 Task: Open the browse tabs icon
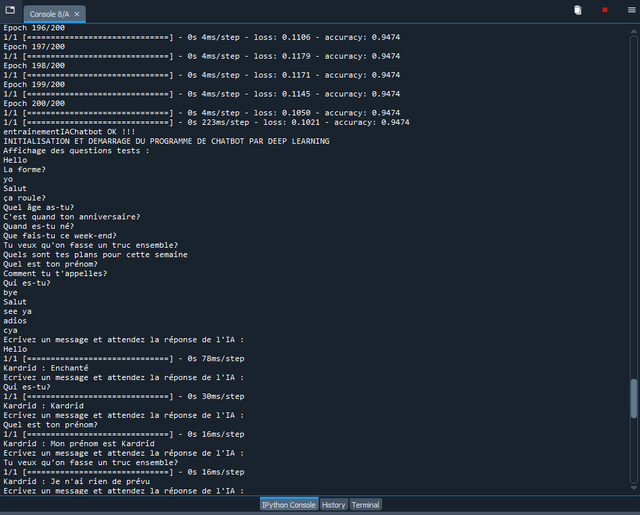(10, 10)
